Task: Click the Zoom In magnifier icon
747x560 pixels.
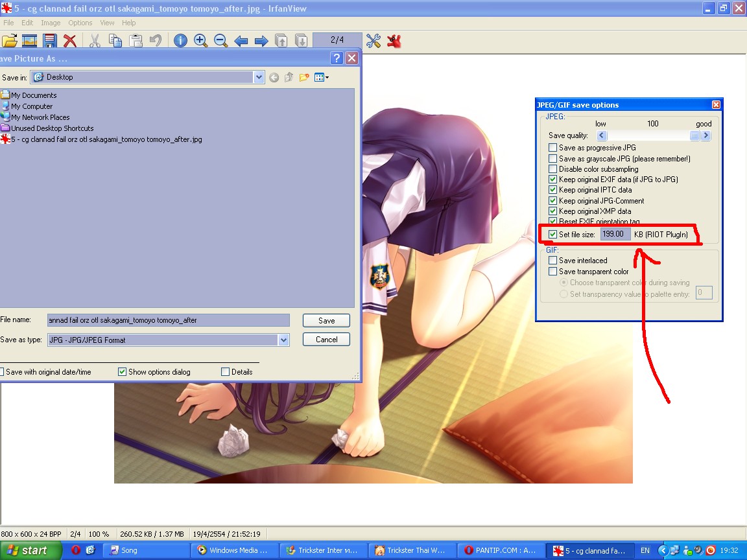Action: point(200,41)
